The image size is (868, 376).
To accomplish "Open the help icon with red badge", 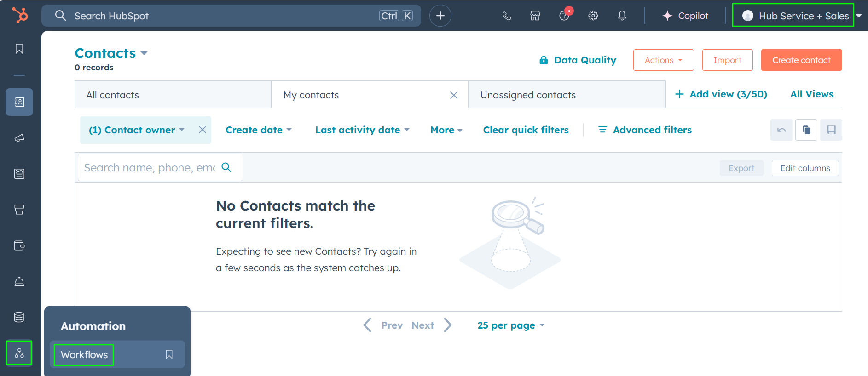I will [565, 16].
